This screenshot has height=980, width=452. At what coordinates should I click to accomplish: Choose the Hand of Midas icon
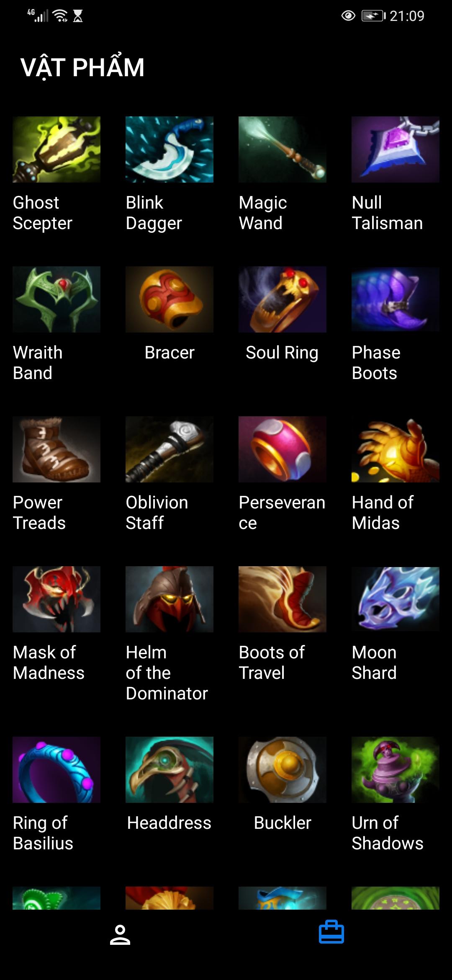pos(395,449)
